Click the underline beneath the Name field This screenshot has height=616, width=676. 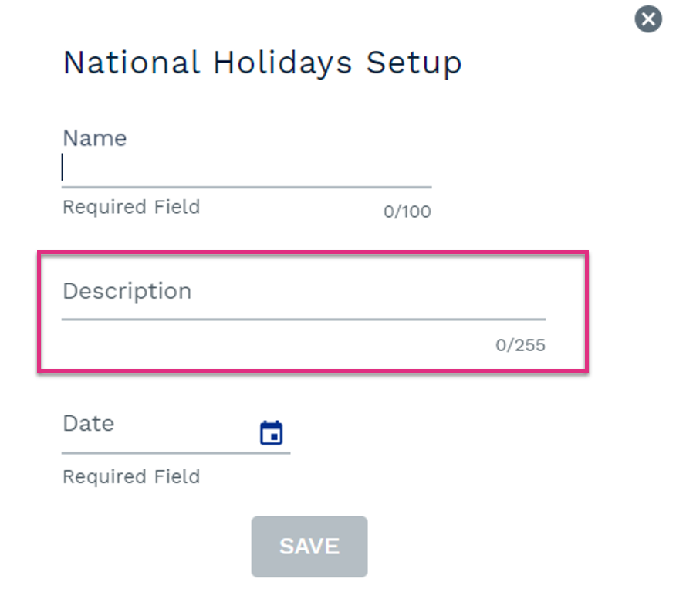click(x=247, y=188)
